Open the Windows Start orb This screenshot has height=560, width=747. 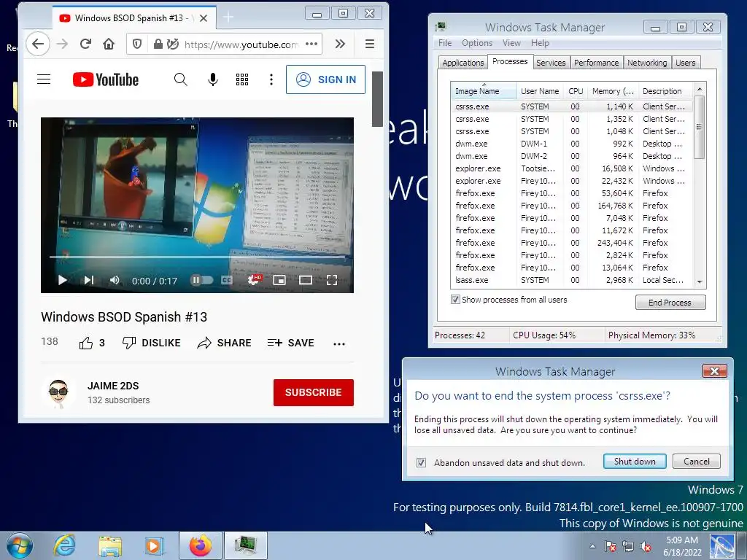18,545
